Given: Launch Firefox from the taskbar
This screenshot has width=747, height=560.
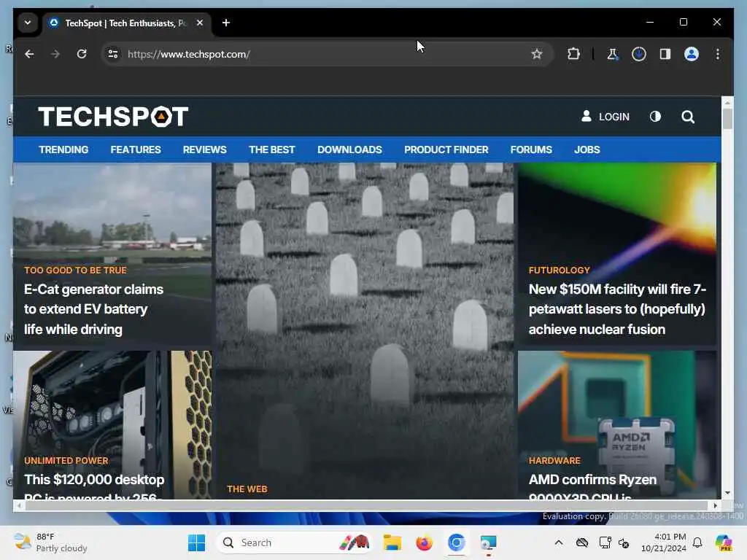Looking at the screenshot, I should (x=424, y=542).
